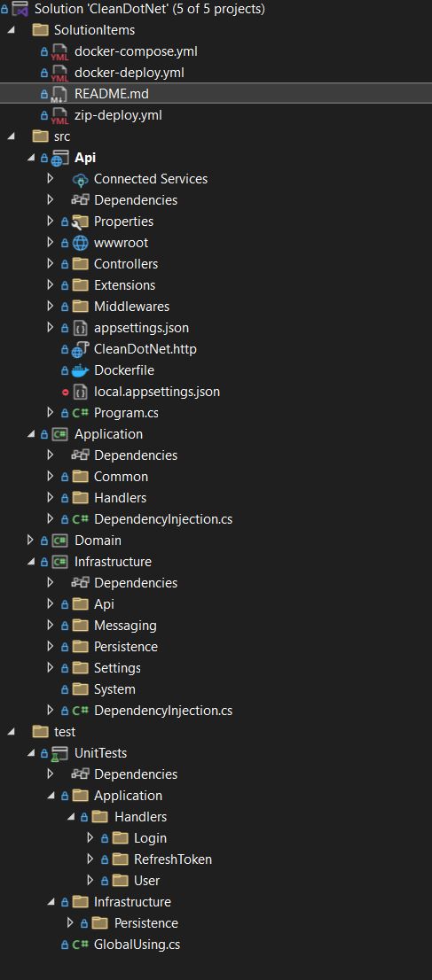Click the Connected Services cloud icon
This screenshot has width=432, height=980.
(x=80, y=179)
